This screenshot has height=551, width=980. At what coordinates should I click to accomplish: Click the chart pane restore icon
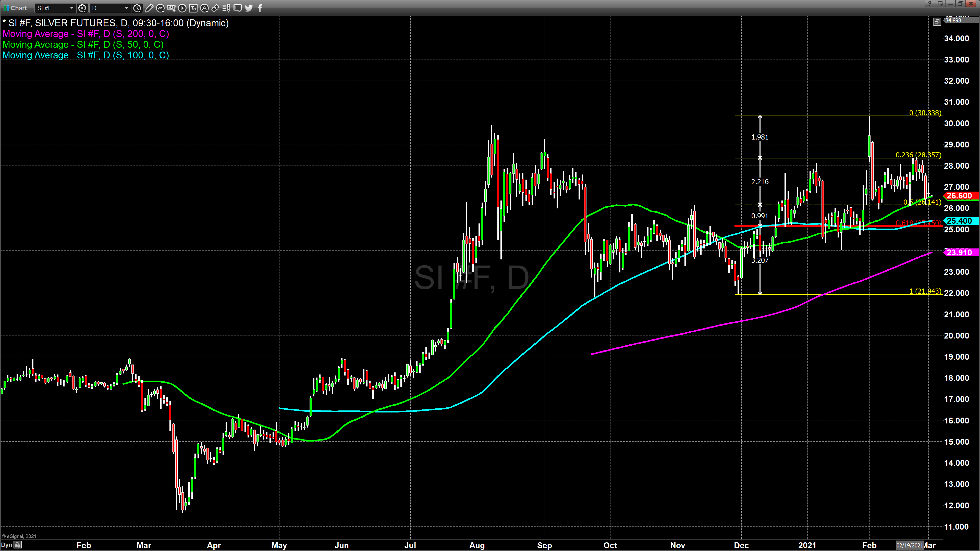click(937, 22)
